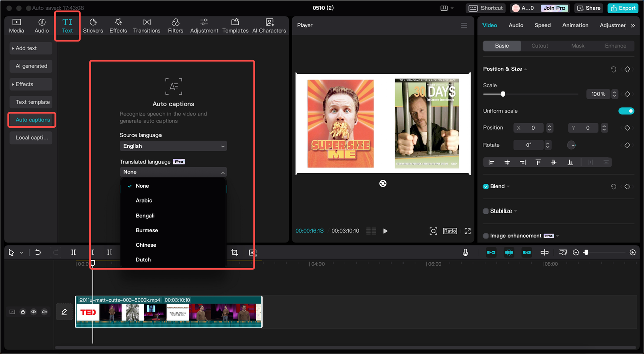Toggle auto snapping icon in timeline toolbar

(509, 252)
